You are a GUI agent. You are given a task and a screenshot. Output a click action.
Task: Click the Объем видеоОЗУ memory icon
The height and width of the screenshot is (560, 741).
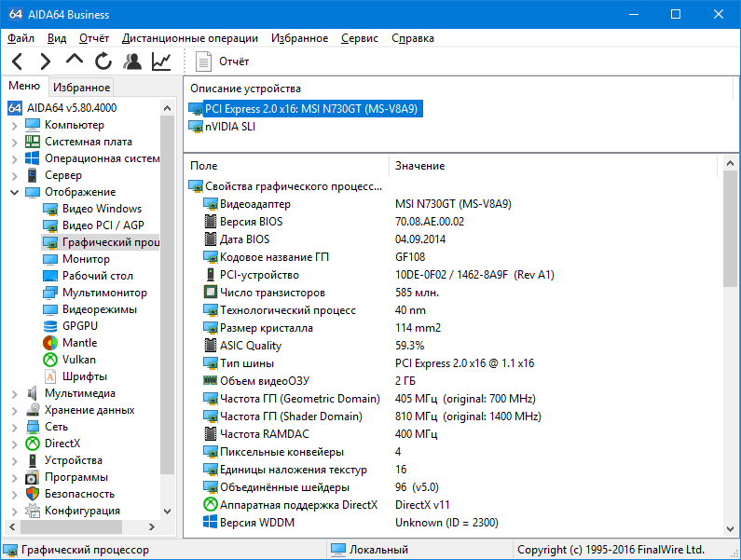(210, 380)
